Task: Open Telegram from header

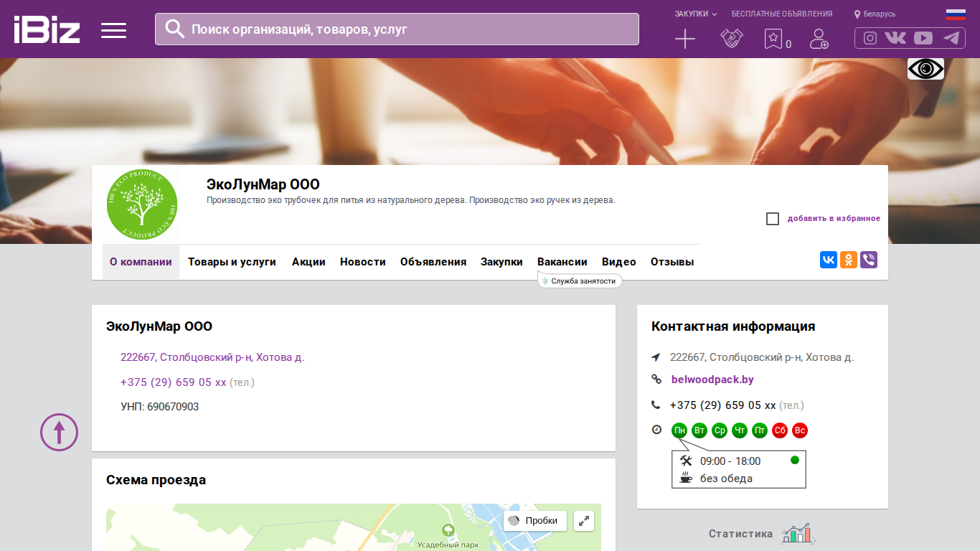Action: [x=951, y=38]
